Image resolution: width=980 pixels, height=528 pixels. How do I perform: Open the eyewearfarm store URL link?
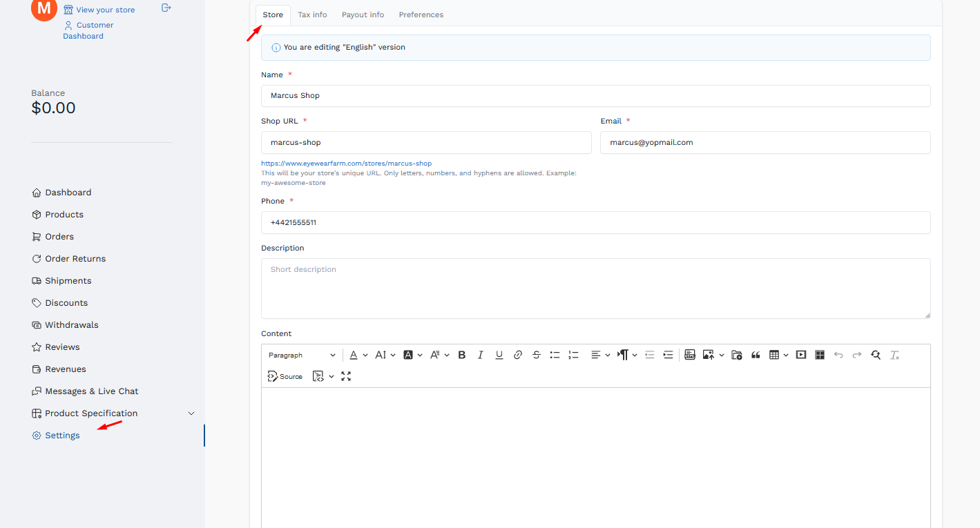347,164
